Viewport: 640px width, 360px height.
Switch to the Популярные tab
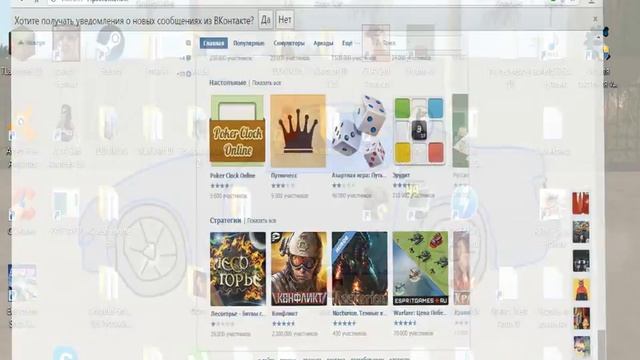click(249, 43)
